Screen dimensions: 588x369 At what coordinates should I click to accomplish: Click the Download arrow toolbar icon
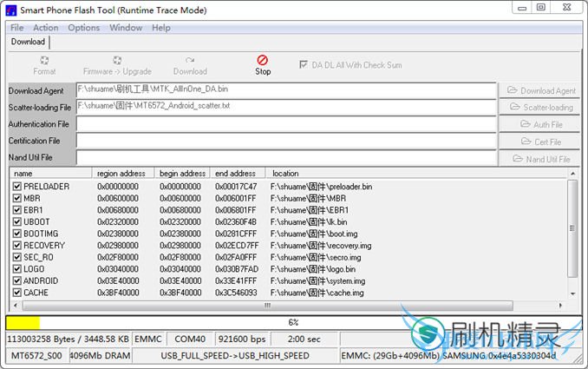[190, 60]
